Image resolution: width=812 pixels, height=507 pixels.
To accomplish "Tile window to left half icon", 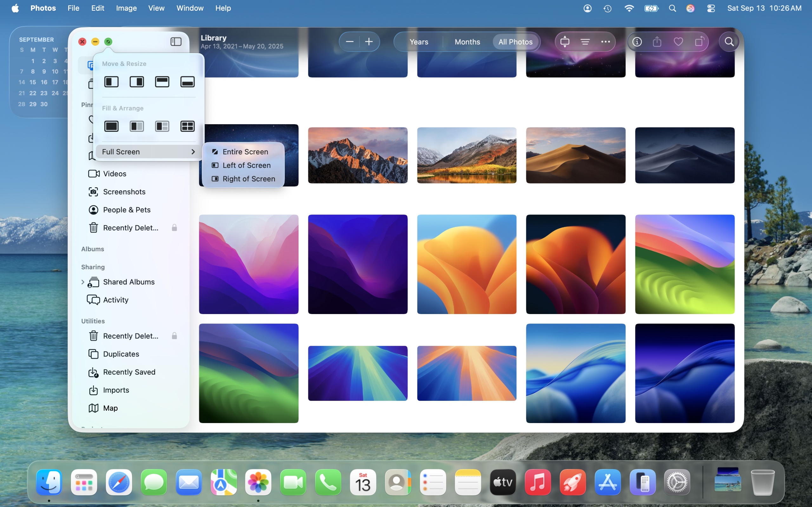I will (x=111, y=82).
